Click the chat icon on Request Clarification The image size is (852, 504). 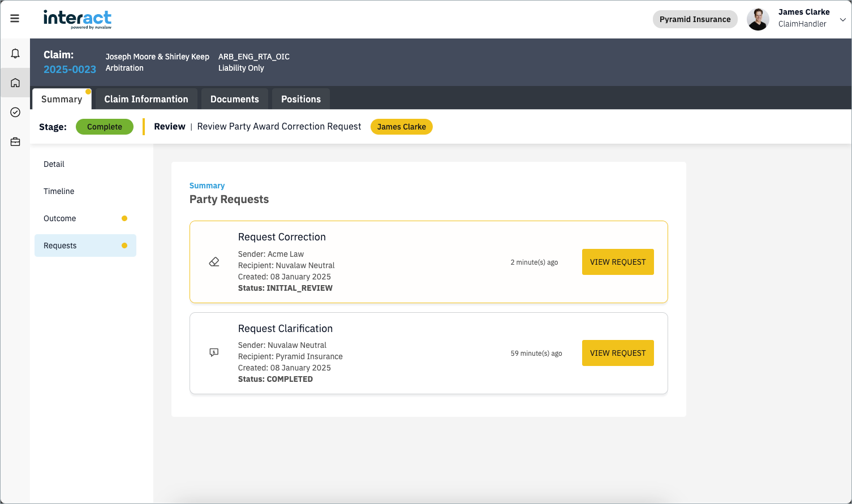click(x=214, y=352)
